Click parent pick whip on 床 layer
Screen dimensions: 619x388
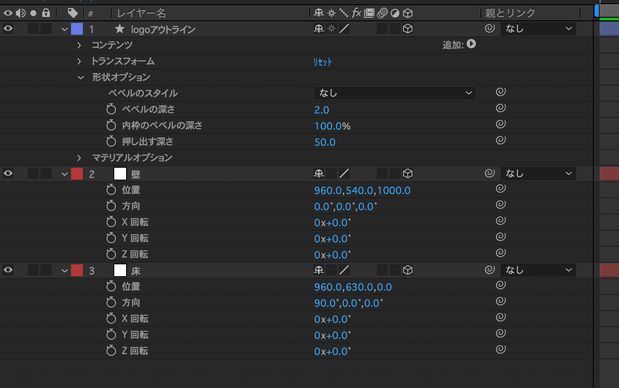click(490, 270)
